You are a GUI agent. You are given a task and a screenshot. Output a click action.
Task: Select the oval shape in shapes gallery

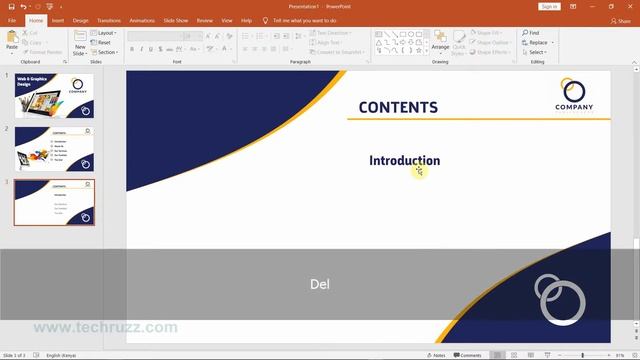[411, 34]
